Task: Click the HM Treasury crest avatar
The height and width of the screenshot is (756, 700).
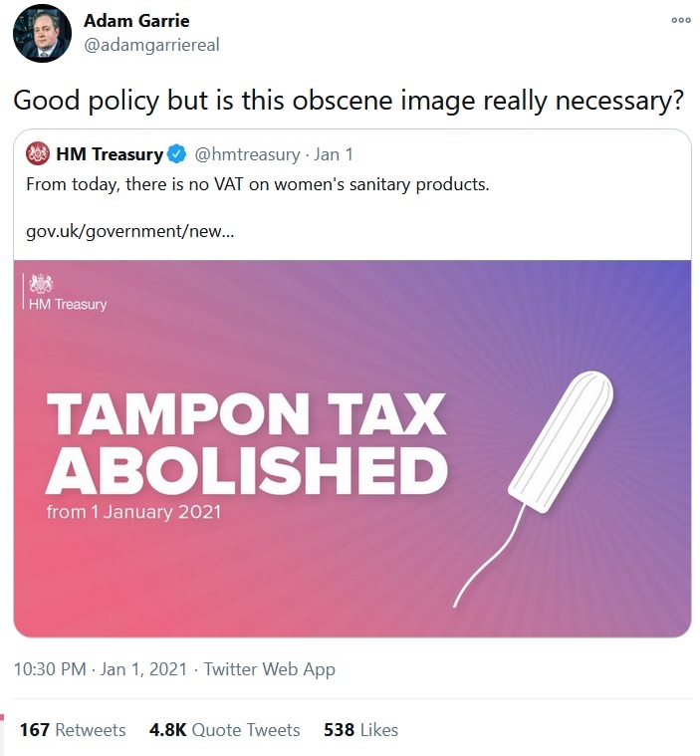Action: pos(38,153)
